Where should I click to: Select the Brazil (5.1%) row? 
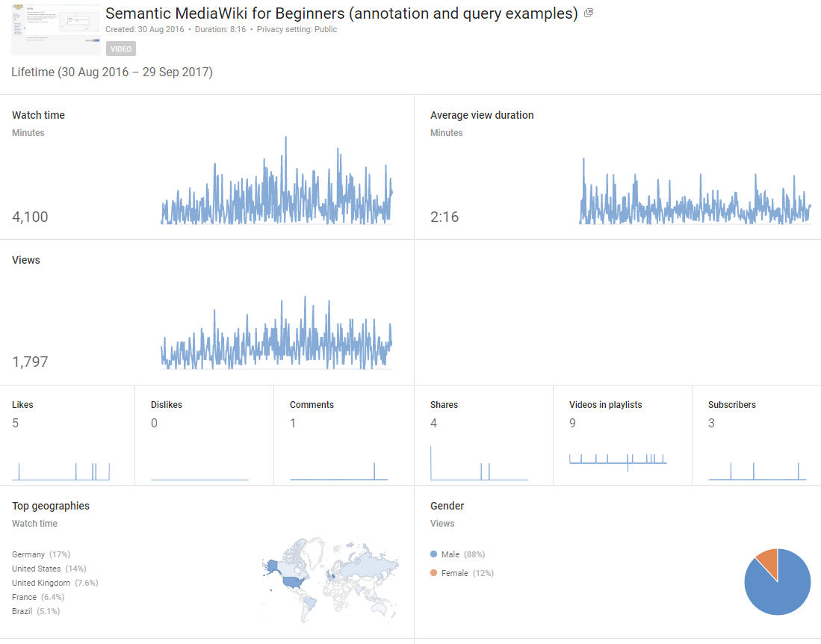[36, 611]
